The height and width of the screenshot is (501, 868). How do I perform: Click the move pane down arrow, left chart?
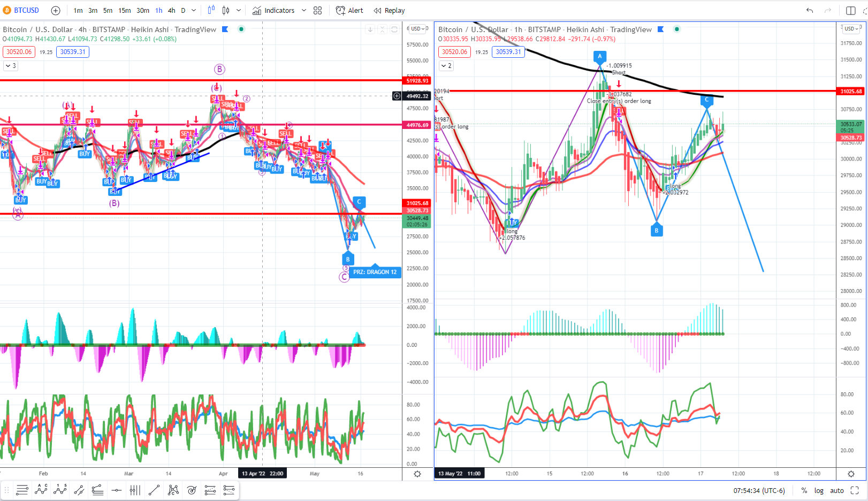pyautogui.click(x=370, y=29)
